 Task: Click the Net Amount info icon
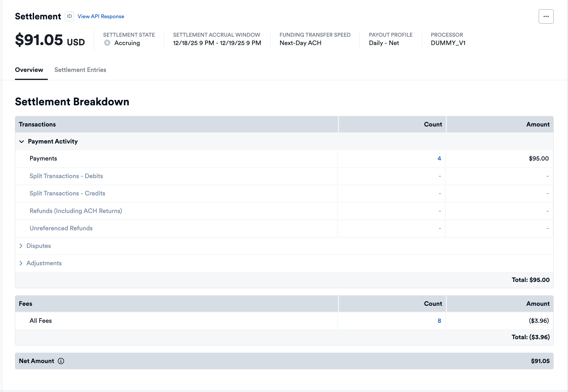tap(61, 361)
